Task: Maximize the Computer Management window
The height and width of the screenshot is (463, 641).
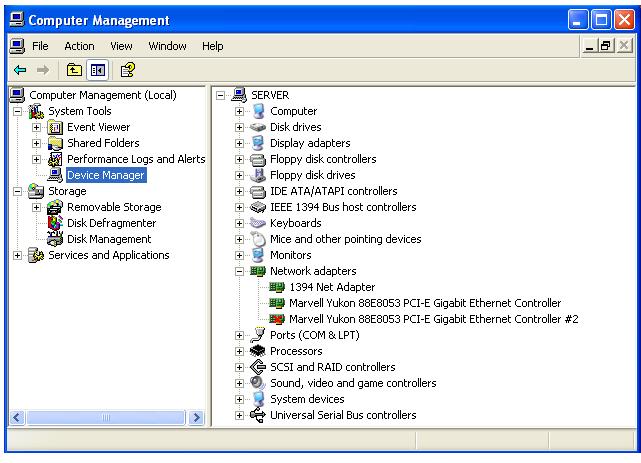Action: pos(601,20)
